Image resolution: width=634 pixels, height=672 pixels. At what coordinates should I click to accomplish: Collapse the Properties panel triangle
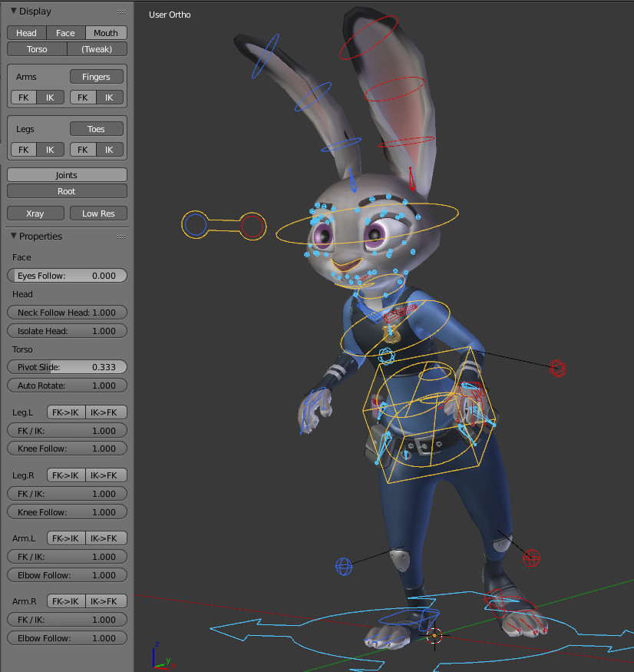[13, 236]
